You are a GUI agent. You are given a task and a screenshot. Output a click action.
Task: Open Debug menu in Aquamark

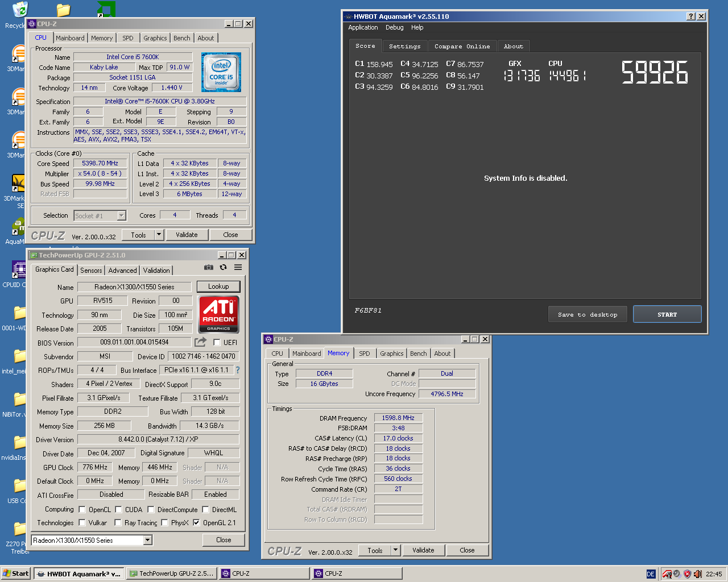coord(395,27)
